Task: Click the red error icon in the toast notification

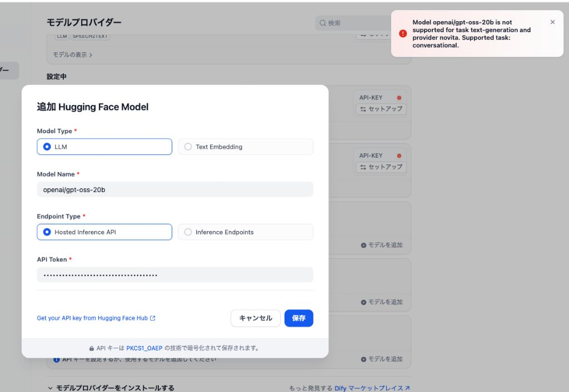Action: click(402, 33)
